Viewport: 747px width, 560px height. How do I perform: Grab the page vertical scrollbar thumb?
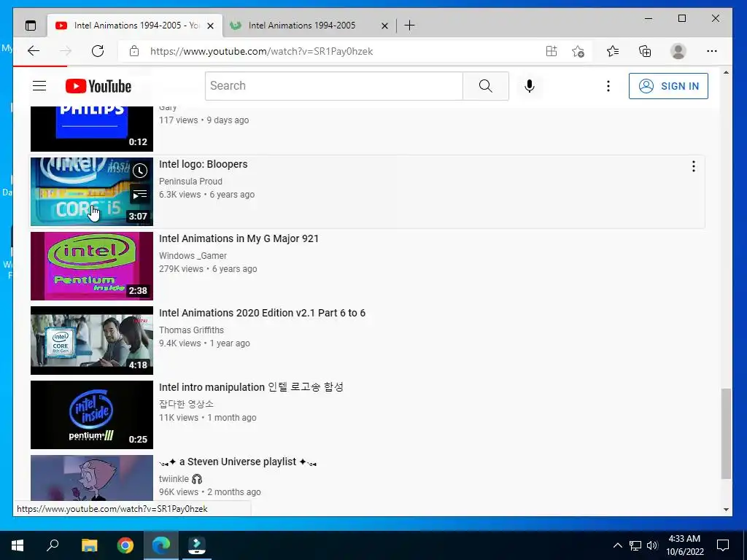[726, 433]
